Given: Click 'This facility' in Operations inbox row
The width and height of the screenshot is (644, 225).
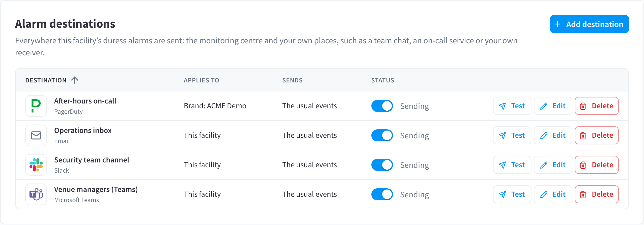Looking at the screenshot, I should (202, 135).
